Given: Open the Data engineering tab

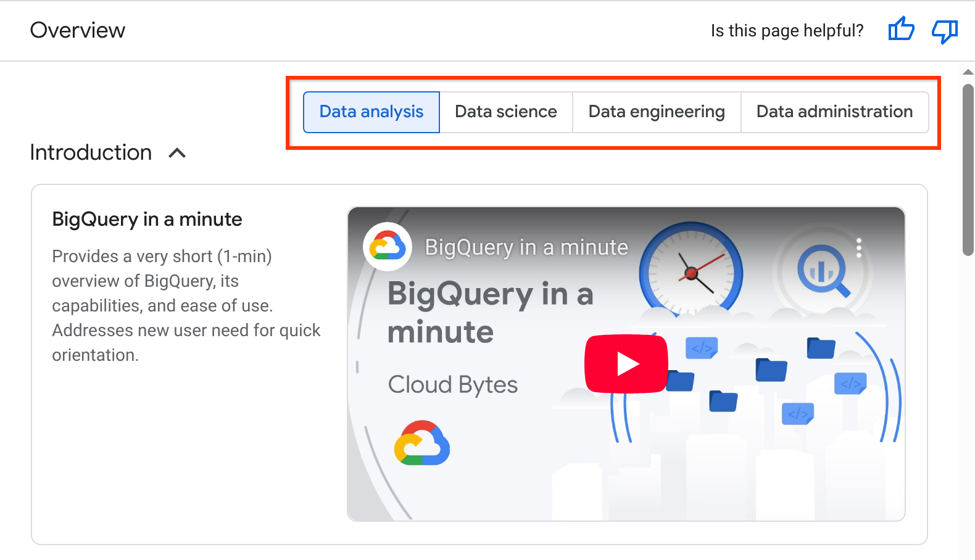Looking at the screenshot, I should coord(656,112).
